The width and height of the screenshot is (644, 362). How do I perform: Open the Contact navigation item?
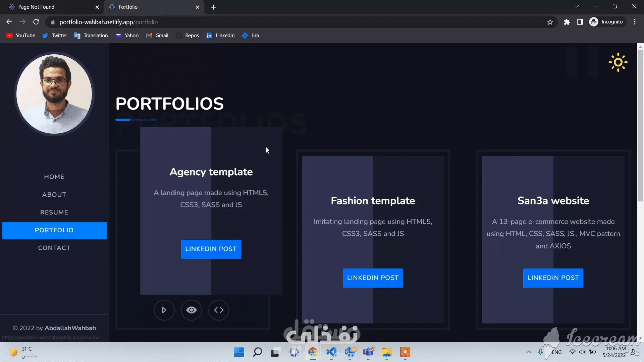tap(54, 248)
